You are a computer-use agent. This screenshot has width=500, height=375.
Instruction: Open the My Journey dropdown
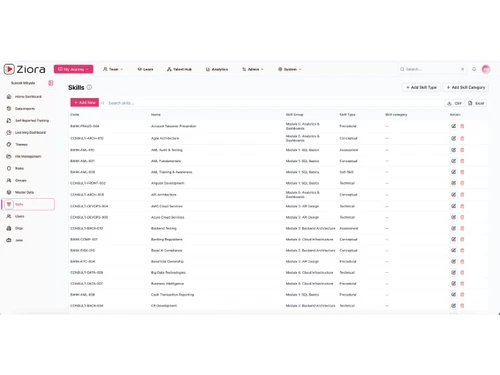coord(73,69)
